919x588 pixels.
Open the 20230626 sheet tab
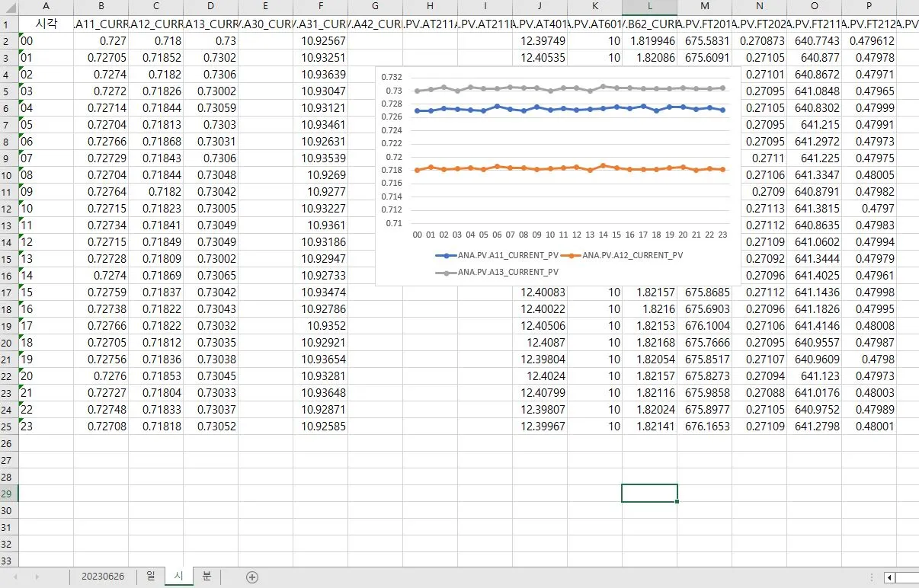[103, 577]
